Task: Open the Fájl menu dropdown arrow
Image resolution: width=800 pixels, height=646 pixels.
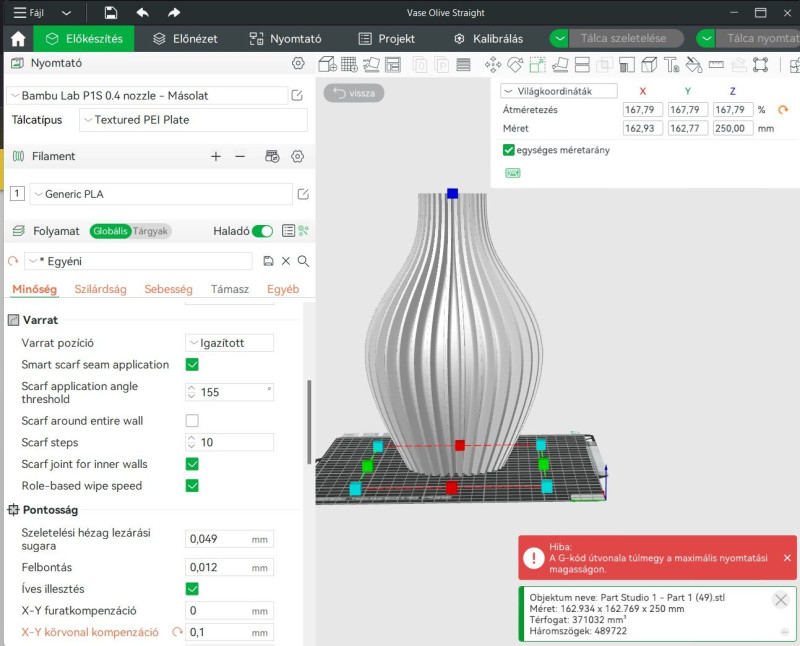Action: click(66, 13)
